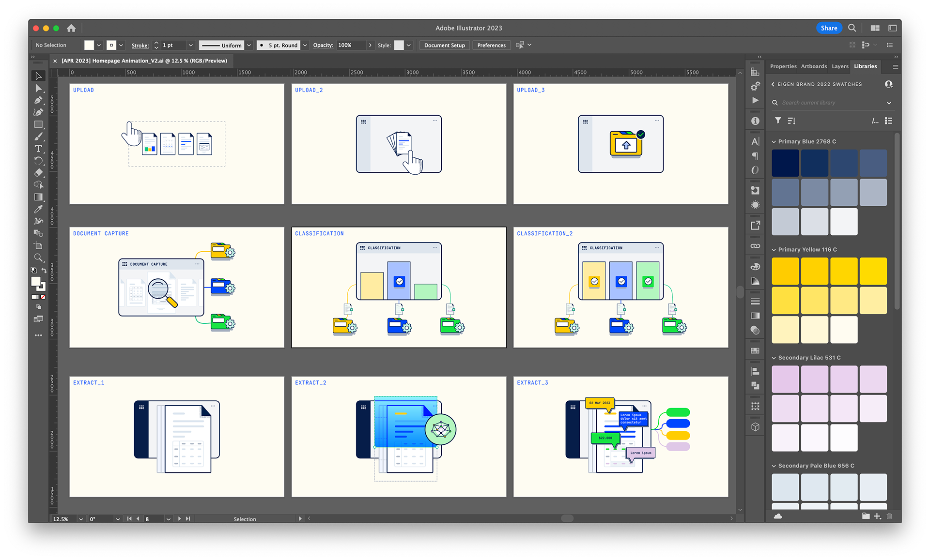Open Libraries panel hamburger menu
Screen dimensions: 930x560
point(895,67)
